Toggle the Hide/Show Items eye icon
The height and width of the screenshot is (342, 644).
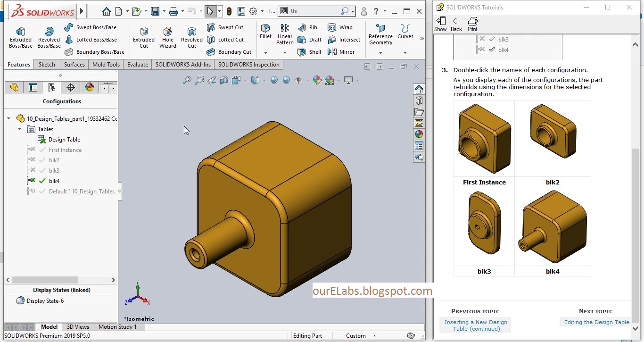click(299, 80)
